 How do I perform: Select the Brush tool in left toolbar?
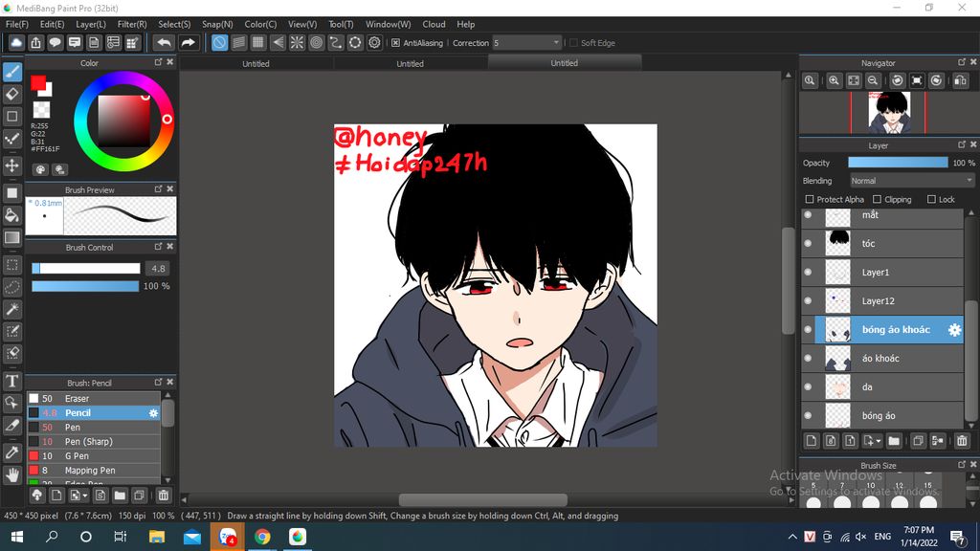pos(11,72)
